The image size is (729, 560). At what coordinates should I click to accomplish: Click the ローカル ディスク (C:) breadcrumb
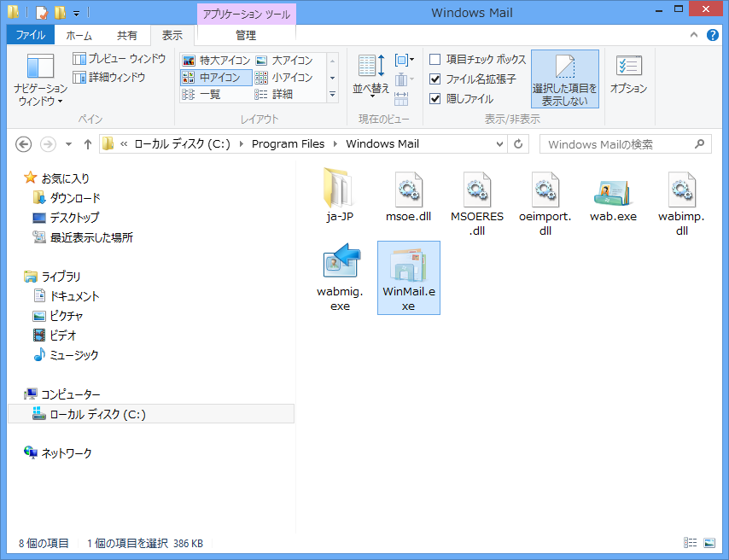click(x=183, y=144)
